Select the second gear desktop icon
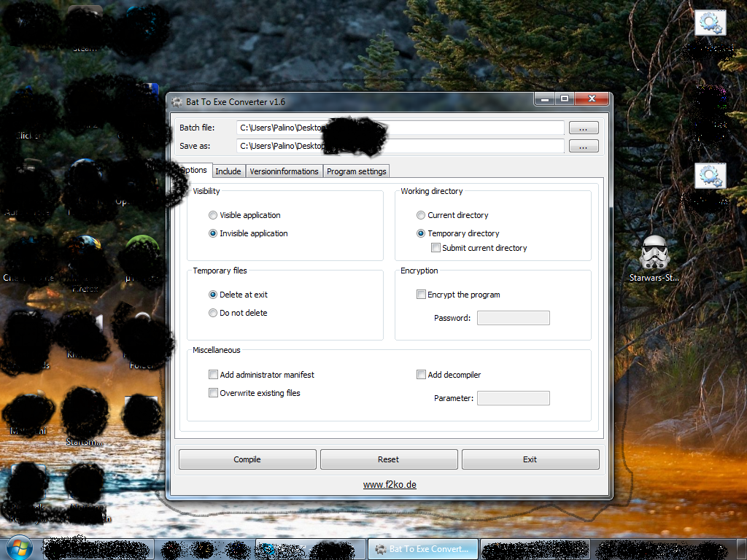This screenshot has height=560, width=747. (710, 176)
